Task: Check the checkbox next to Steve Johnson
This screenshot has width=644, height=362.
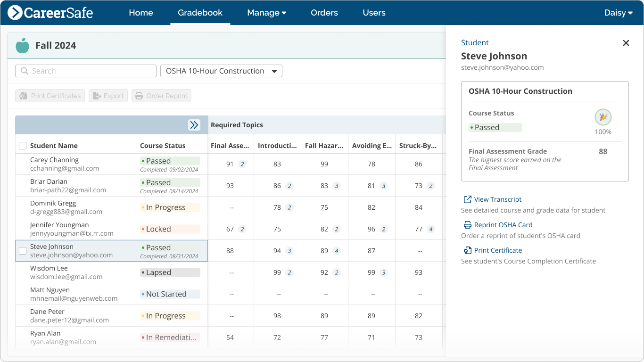Action: point(23,250)
